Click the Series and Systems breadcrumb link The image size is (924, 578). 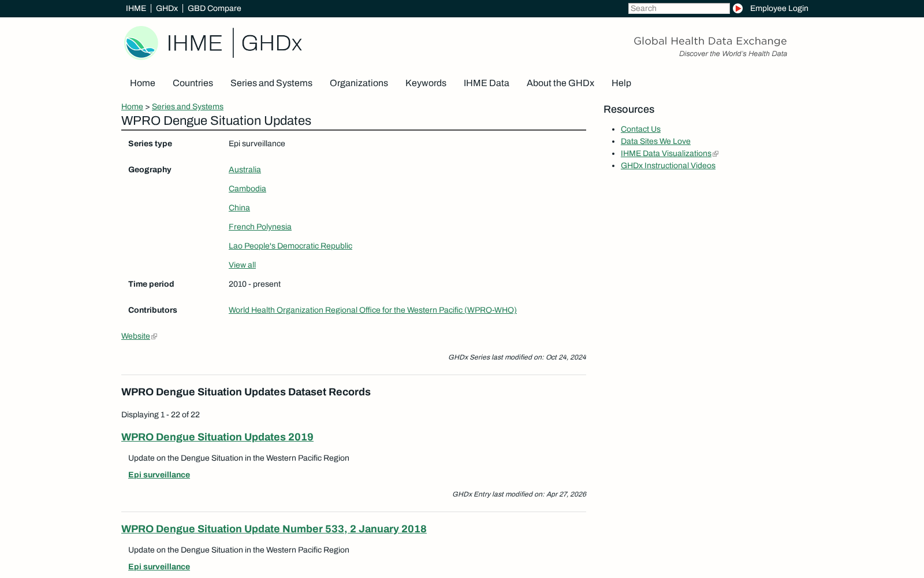pyautogui.click(x=188, y=107)
